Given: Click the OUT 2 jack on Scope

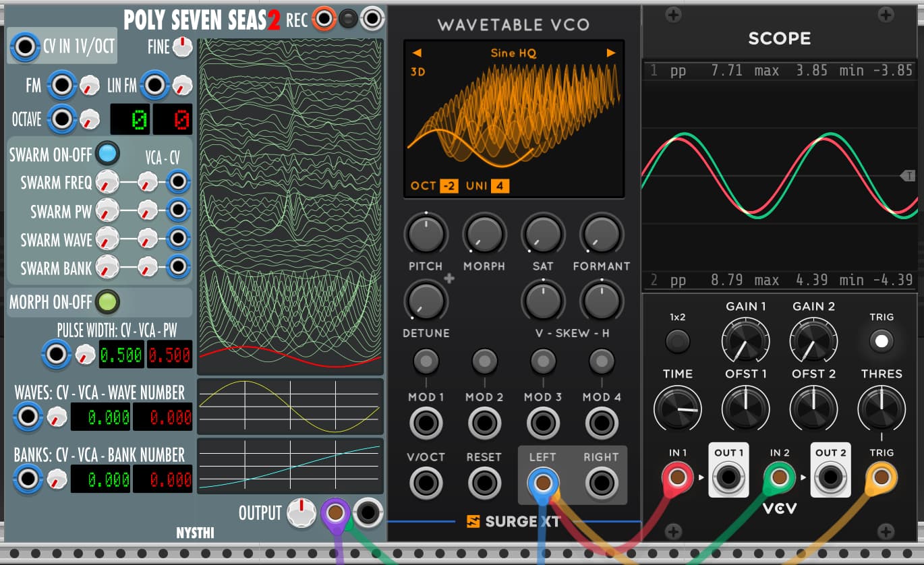Looking at the screenshot, I should 830,478.
